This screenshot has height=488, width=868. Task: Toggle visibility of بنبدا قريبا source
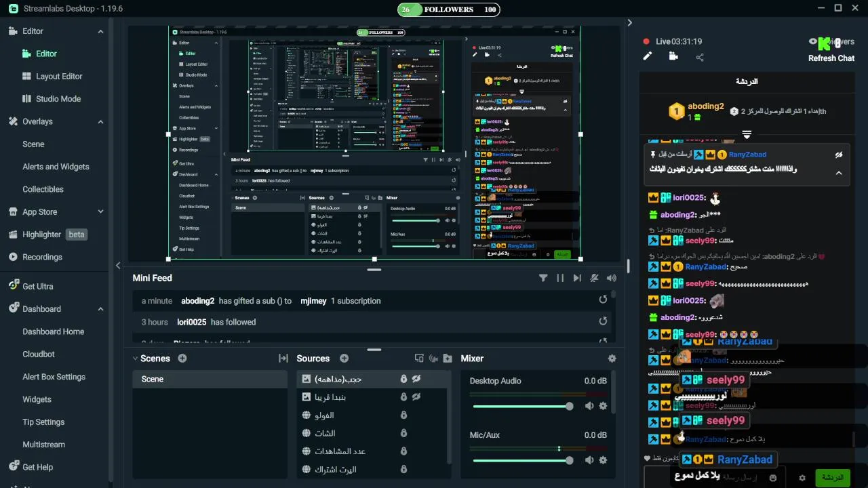click(417, 397)
